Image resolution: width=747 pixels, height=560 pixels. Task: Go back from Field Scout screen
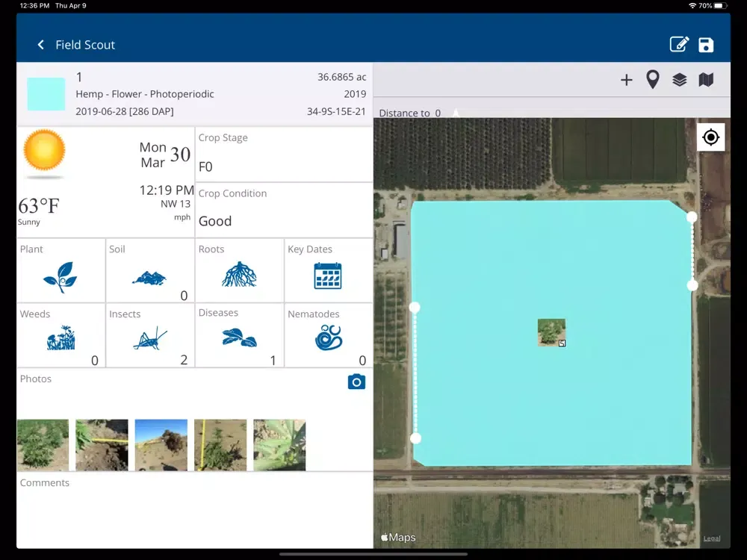click(x=41, y=45)
